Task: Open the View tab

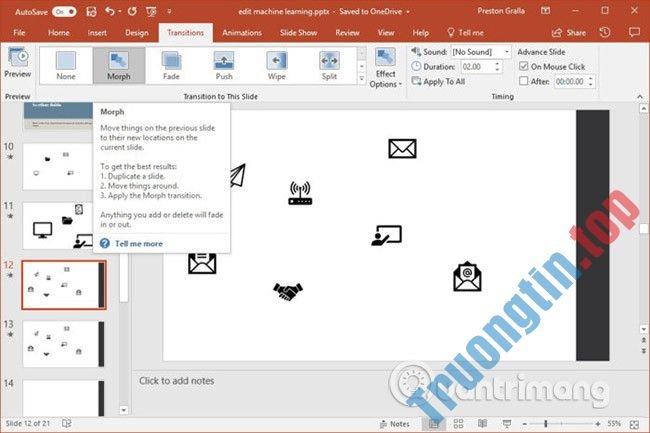Action: [x=386, y=33]
